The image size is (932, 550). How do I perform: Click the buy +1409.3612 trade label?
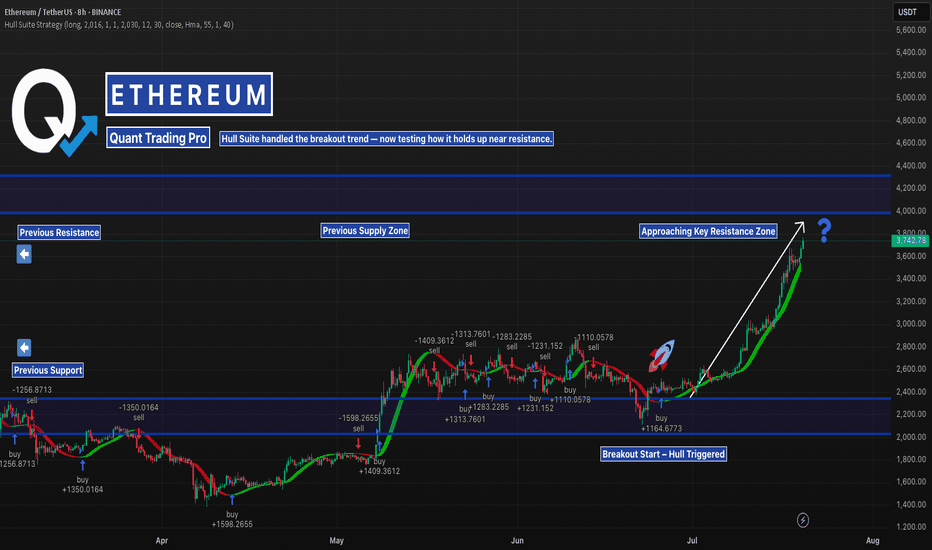(379, 466)
